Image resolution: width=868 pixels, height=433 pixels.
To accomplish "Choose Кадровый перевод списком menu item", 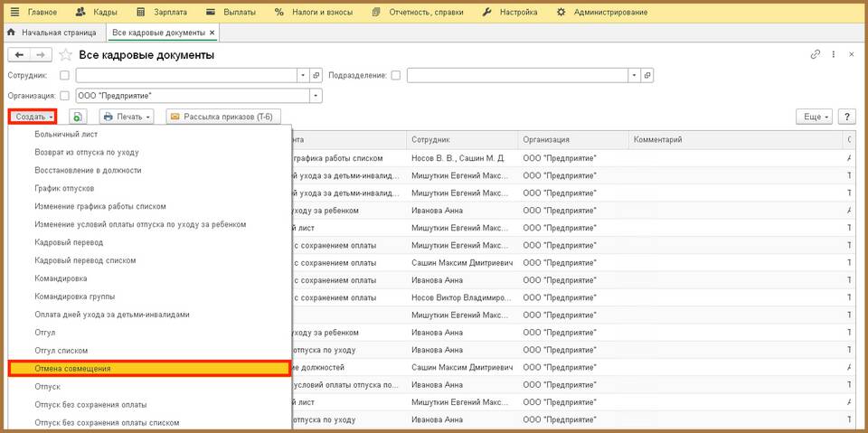I will [149, 260].
